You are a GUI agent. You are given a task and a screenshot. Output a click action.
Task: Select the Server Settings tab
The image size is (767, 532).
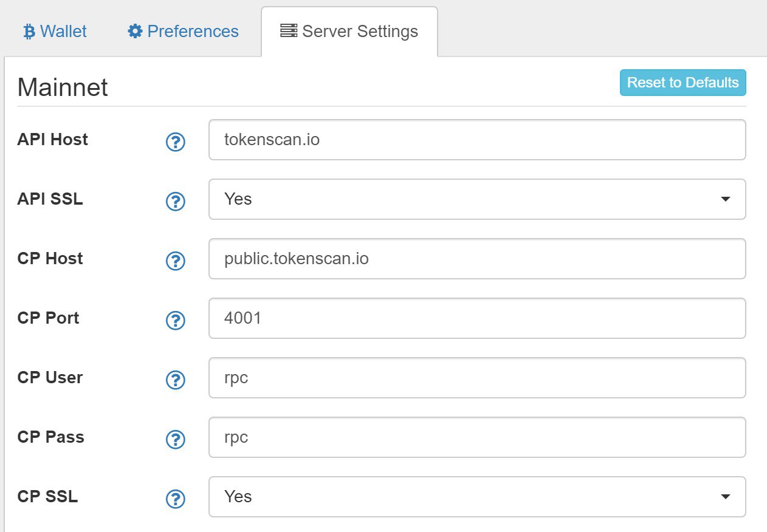click(349, 32)
